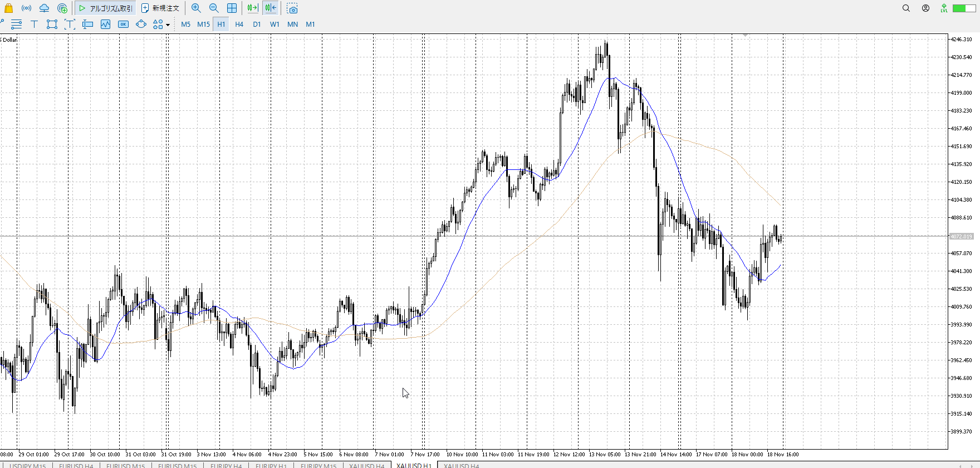Screen dimensions: 980x468
Task: Click the New Order (新規注文) button
Action: pos(160,8)
